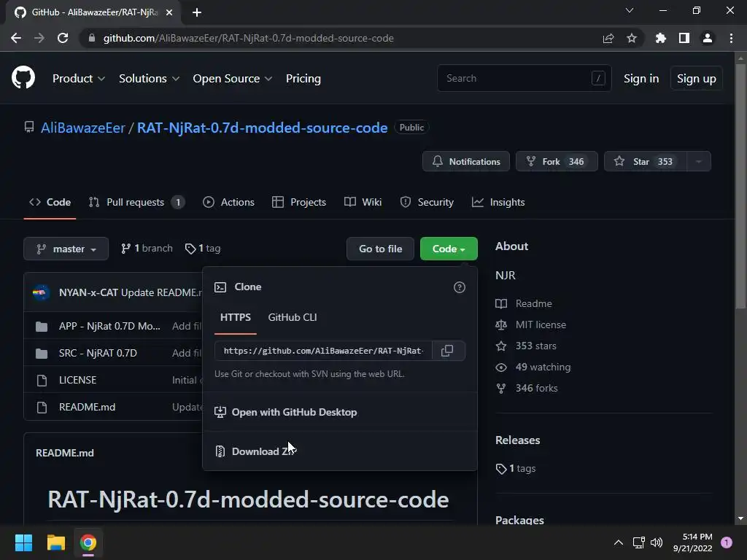747x560 pixels.
Task: Open Chrome tab search chevron
Action: (630, 10)
